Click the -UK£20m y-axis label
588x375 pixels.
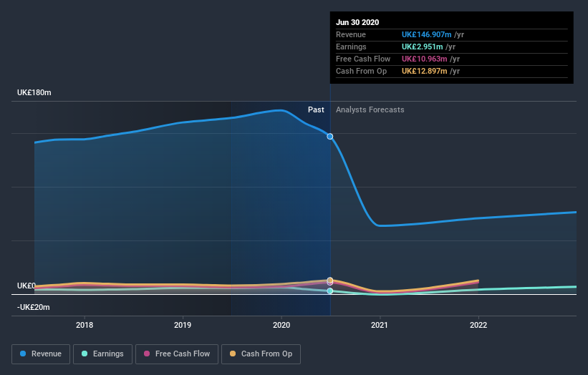tap(34, 307)
